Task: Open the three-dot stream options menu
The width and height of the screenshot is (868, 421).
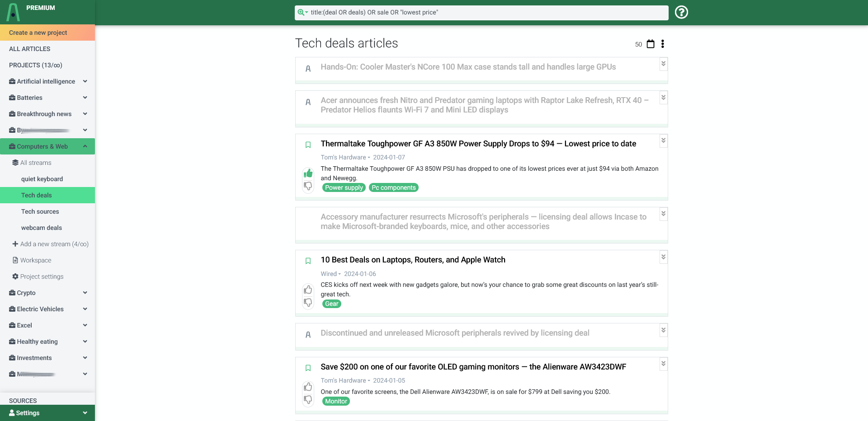Action: [663, 44]
